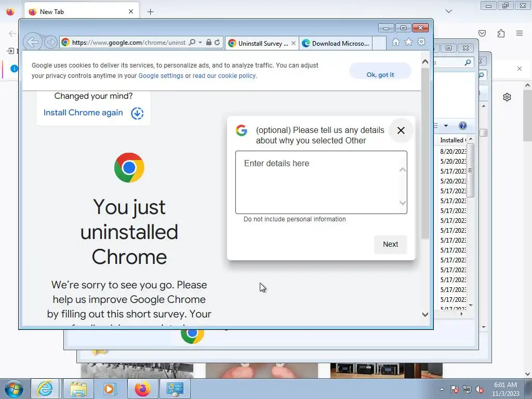The image size is (532, 399).
Task: Click the Ok, got it cookie button
Action: tap(380, 71)
